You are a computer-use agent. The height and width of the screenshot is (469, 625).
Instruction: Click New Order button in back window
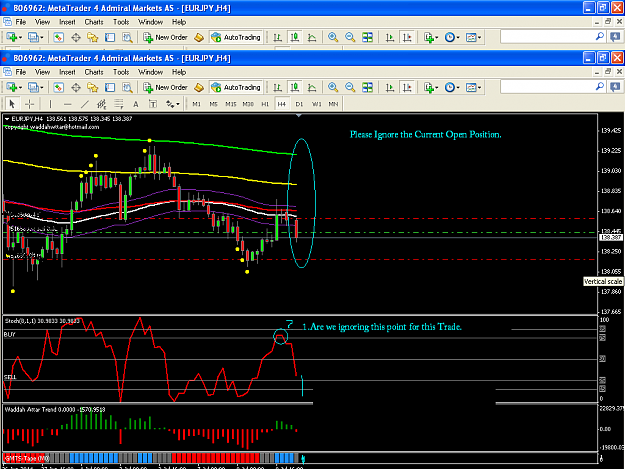[165, 37]
